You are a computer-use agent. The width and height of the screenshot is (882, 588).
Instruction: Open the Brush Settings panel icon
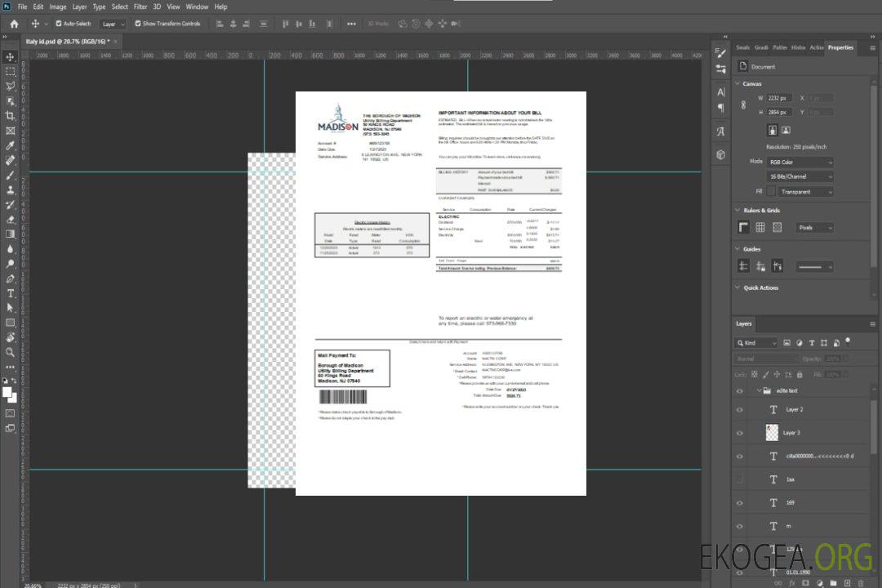click(x=721, y=53)
